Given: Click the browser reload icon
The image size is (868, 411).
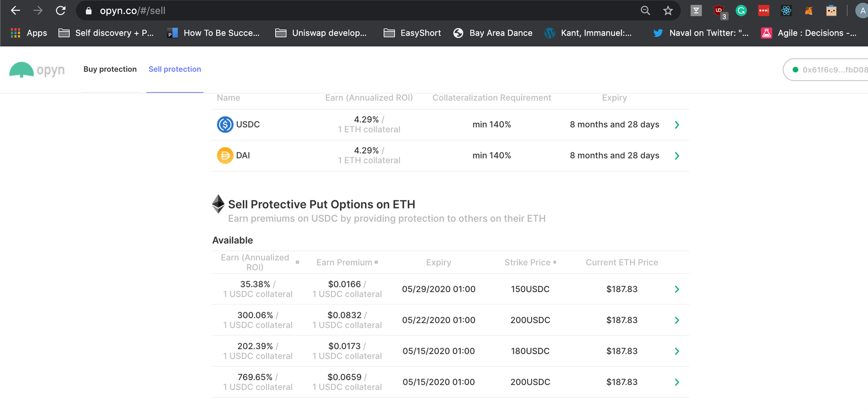Looking at the screenshot, I should click(x=61, y=11).
